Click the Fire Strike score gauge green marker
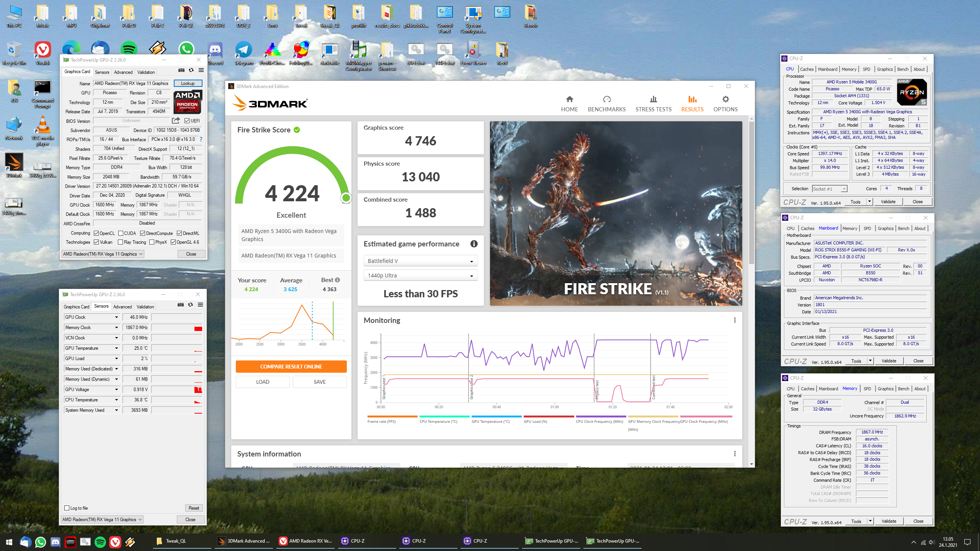Screen dimensions: 980x551 tap(346, 198)
